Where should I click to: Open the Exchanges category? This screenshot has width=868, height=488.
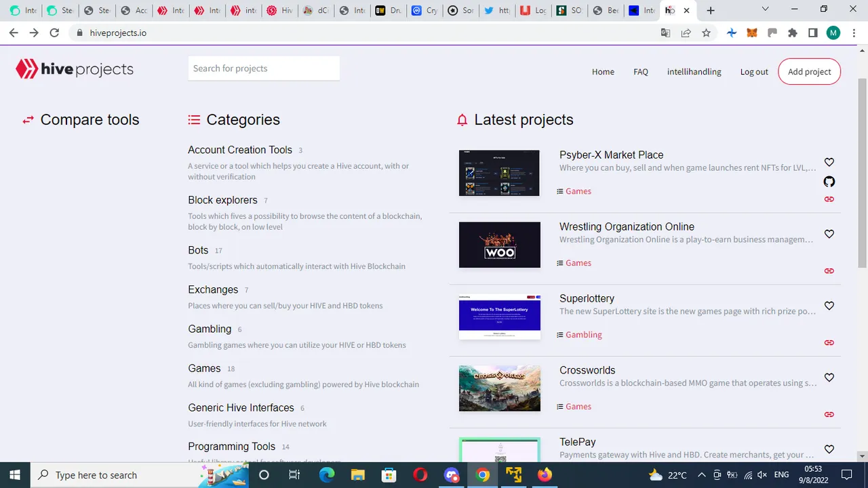[x=213, y=289]
